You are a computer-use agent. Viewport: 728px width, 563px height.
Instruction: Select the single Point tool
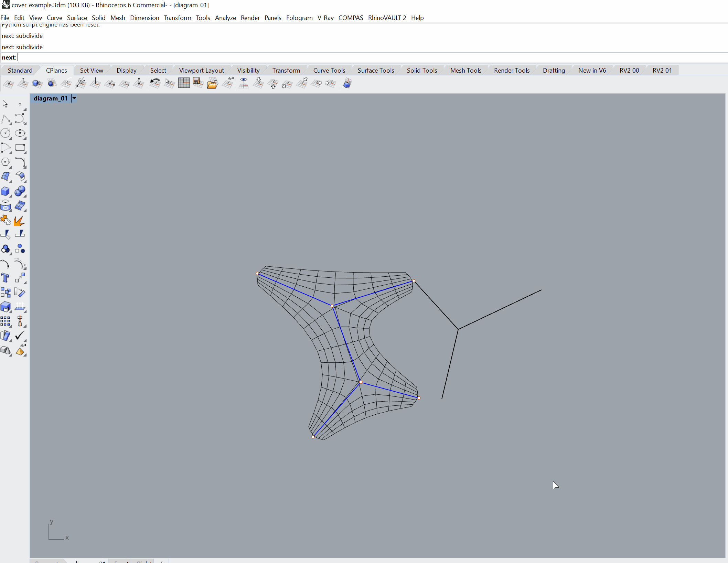[20, 104]
